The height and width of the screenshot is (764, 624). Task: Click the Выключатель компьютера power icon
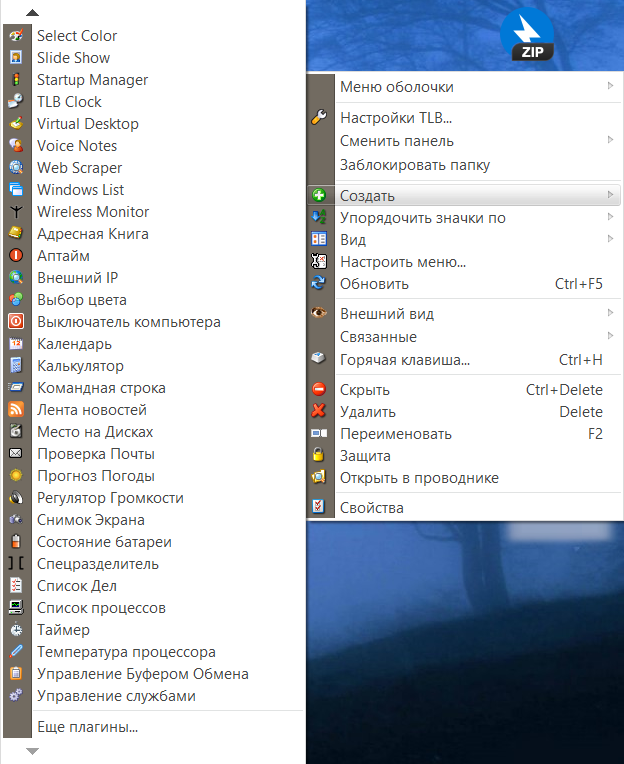[16, 322]
